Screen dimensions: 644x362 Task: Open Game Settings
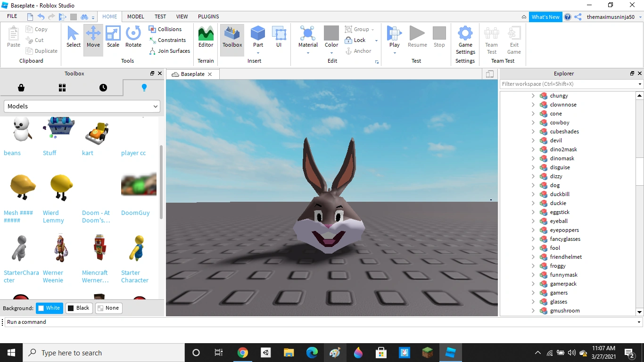tap(465, 40)
